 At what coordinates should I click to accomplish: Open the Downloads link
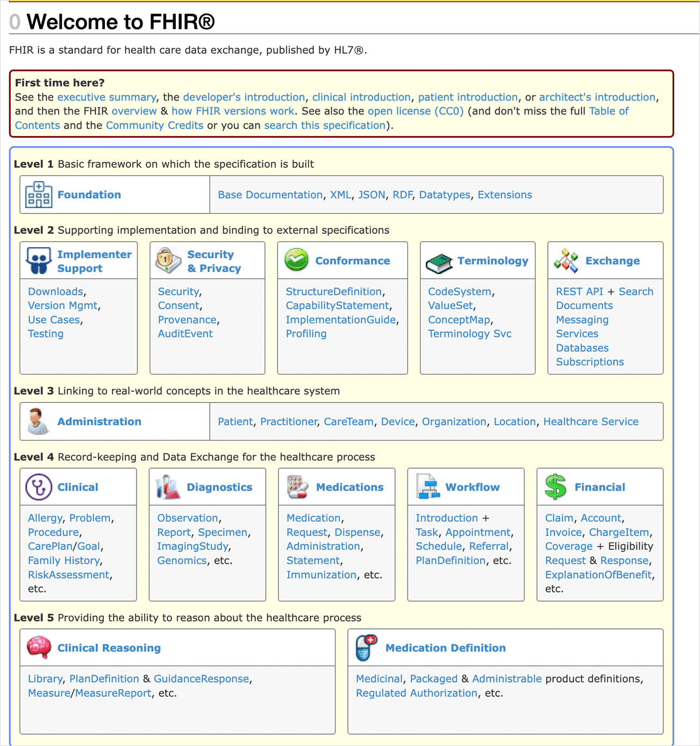pyautogui.click(x=56, y=291)
